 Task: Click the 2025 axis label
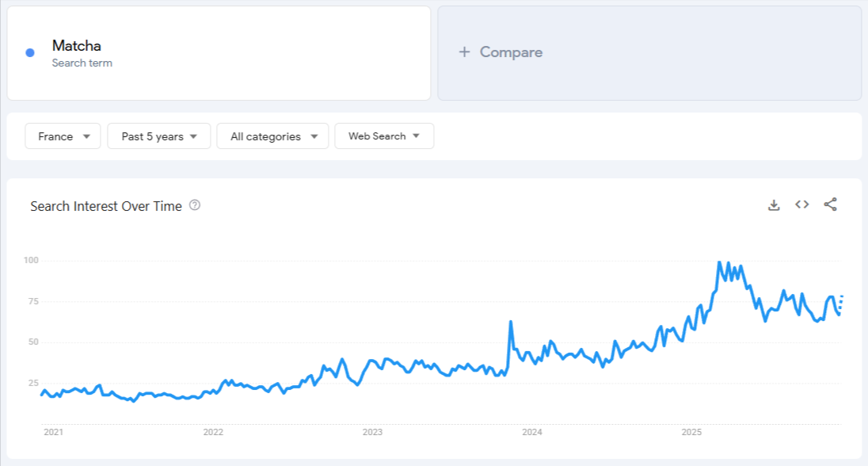(x=692, y=433)
